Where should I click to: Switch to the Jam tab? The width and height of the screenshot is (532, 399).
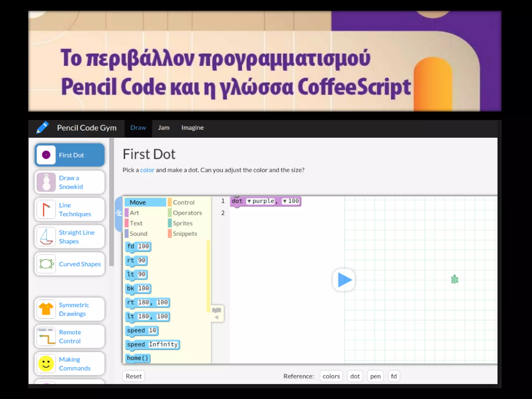(164, 128)
